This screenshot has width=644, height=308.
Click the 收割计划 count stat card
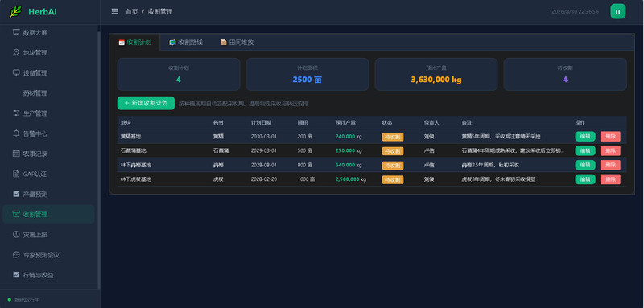click(179, 74)
